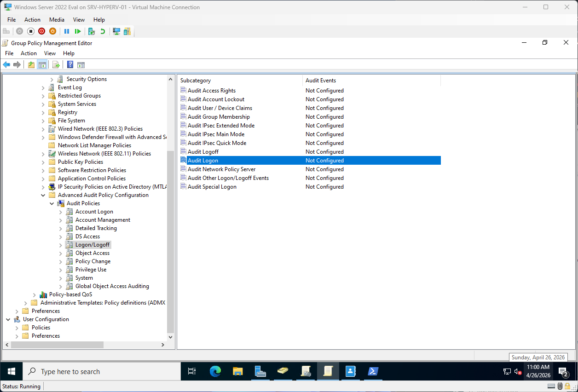The image size is (578, 392).
Task: Sort by the Subcategory column header
Action: [x=240, y=81]
